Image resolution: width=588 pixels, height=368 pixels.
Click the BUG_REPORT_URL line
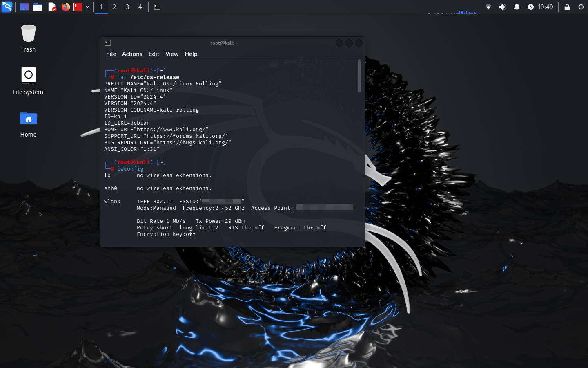click(x=168, y=143)
